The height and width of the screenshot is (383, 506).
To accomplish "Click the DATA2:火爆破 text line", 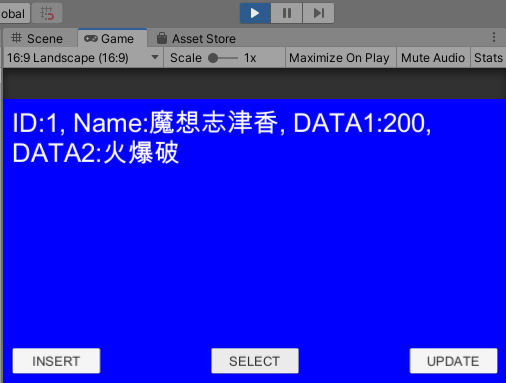I will (96, 153).
